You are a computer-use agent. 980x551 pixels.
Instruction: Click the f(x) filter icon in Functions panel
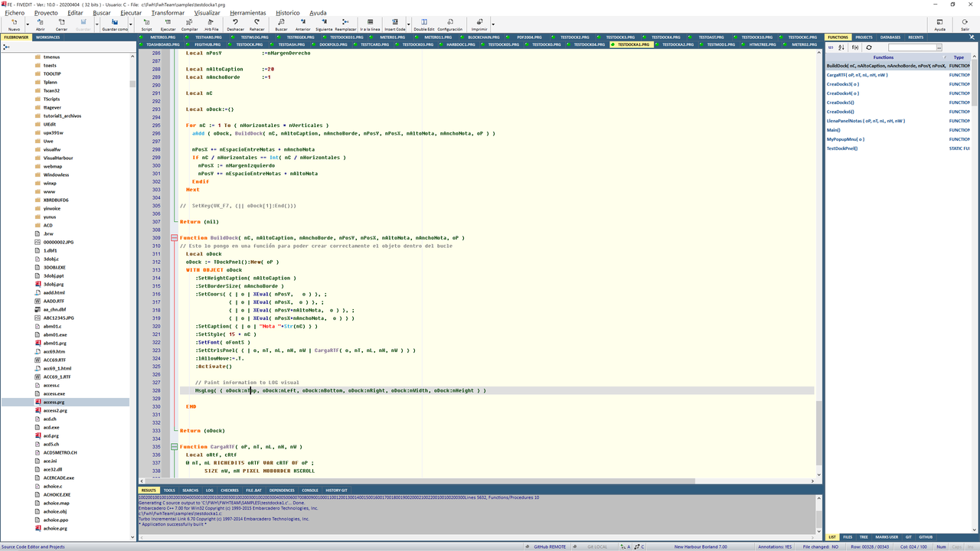(x=855, y=47)
